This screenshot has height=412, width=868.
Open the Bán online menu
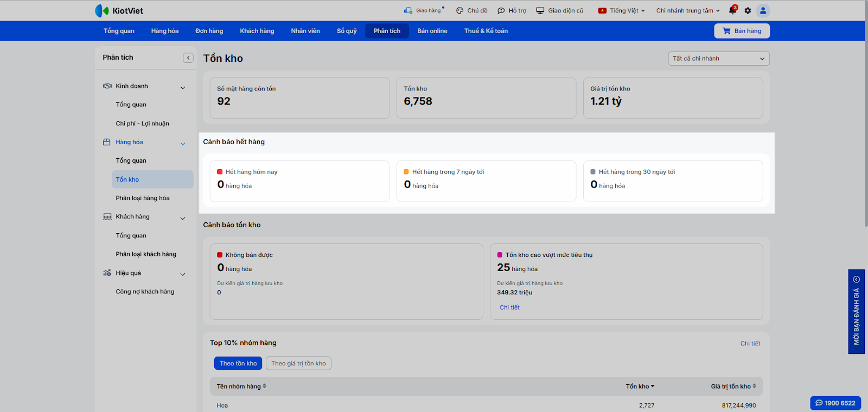tap(432, 31)
